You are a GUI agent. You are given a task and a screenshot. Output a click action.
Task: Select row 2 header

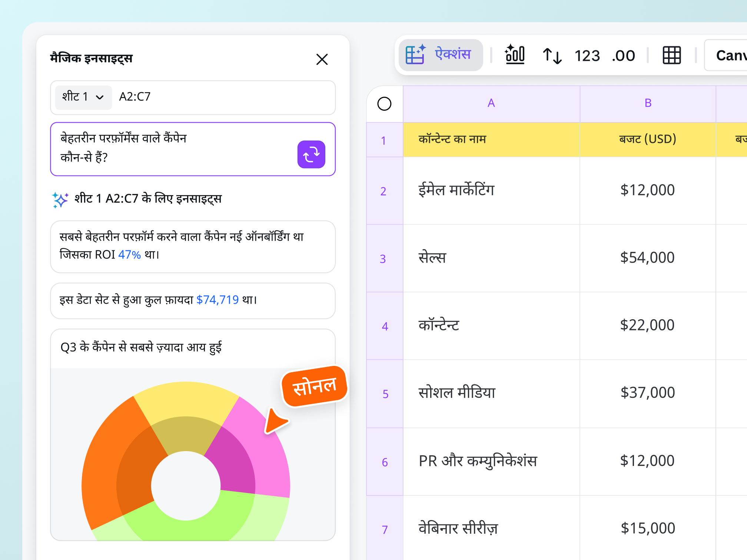(384, 191)
